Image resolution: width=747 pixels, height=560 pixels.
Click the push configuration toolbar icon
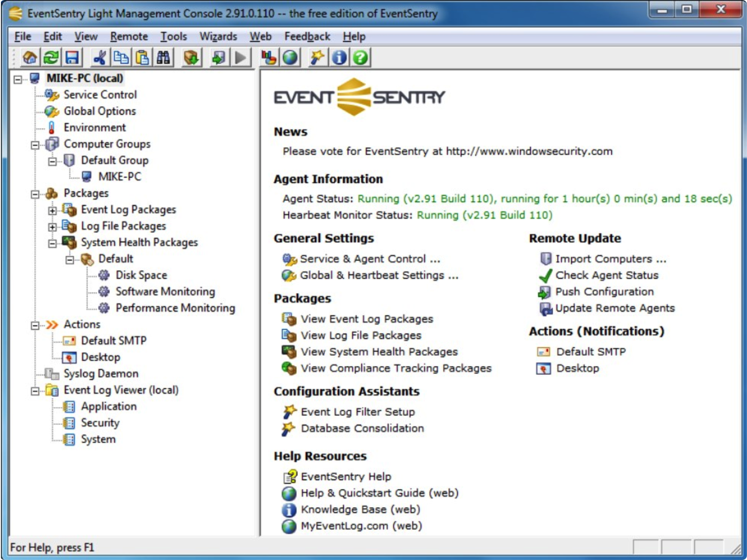coord(218,57)
